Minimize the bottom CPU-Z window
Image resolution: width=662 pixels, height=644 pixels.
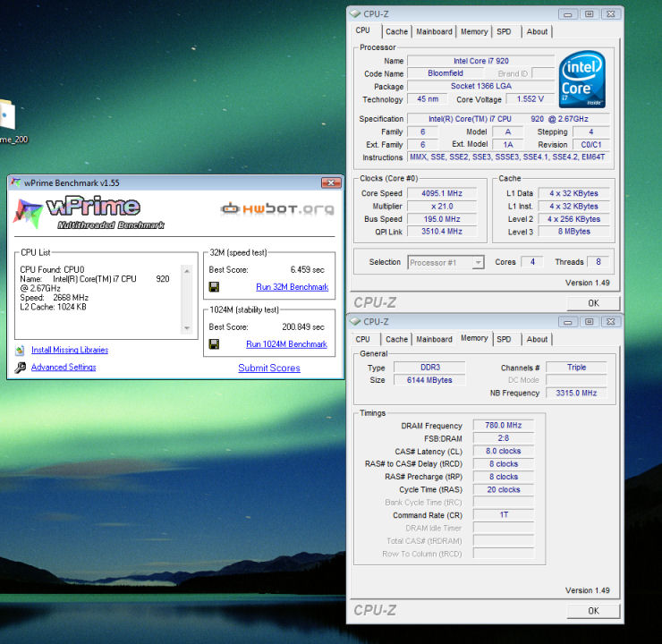coord(568,322)
